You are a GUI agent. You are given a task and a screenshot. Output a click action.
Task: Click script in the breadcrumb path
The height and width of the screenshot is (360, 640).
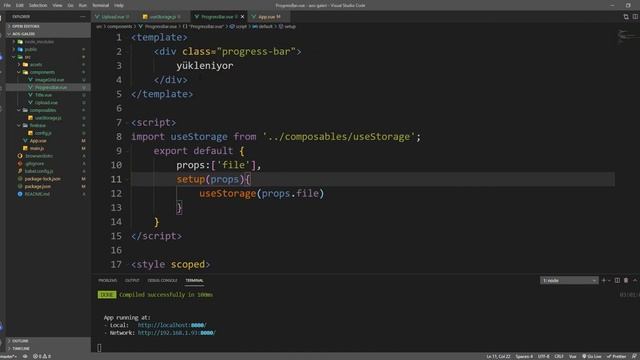coord(241,27)
